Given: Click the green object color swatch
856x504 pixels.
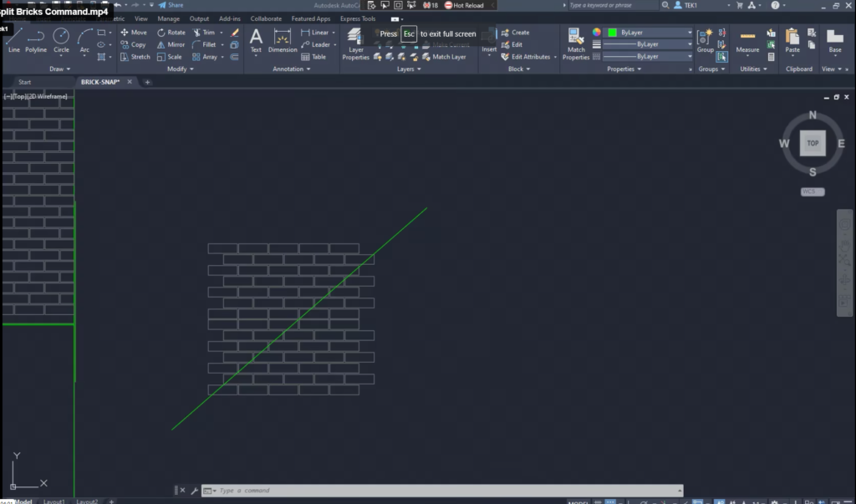Looking at the screenshot, I should (612, 33).
